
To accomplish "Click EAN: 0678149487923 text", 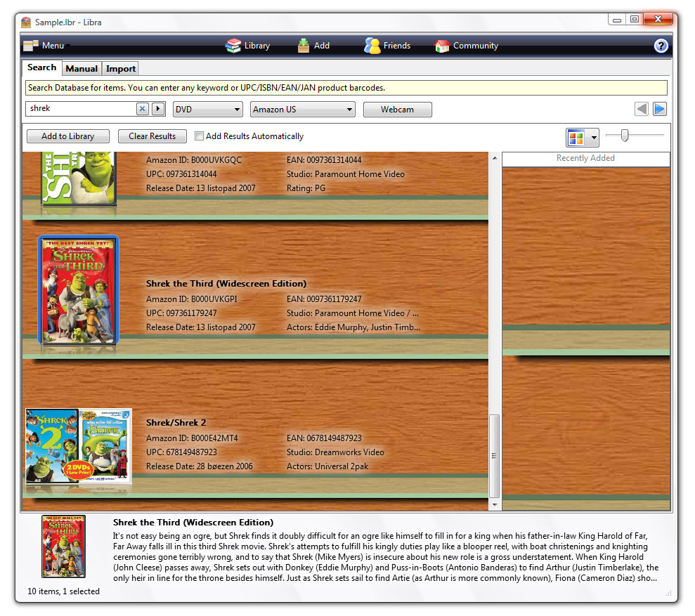I will click(324, 438).
